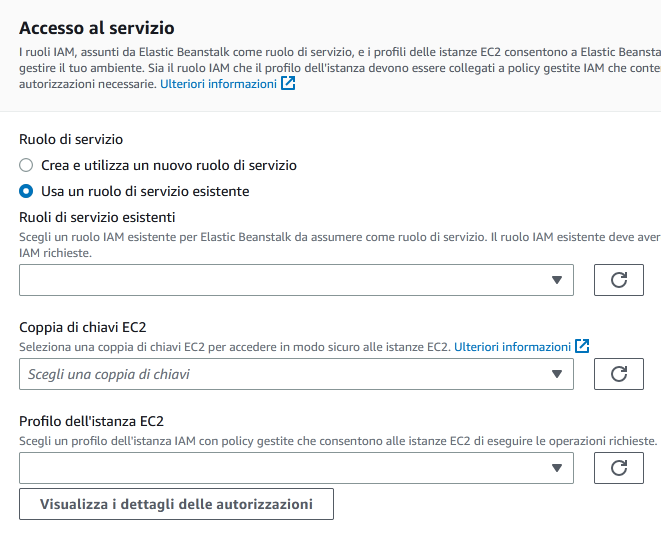
Task: Click the 'Profilo dell'istanza EC2' label
Action: [91, 421]
